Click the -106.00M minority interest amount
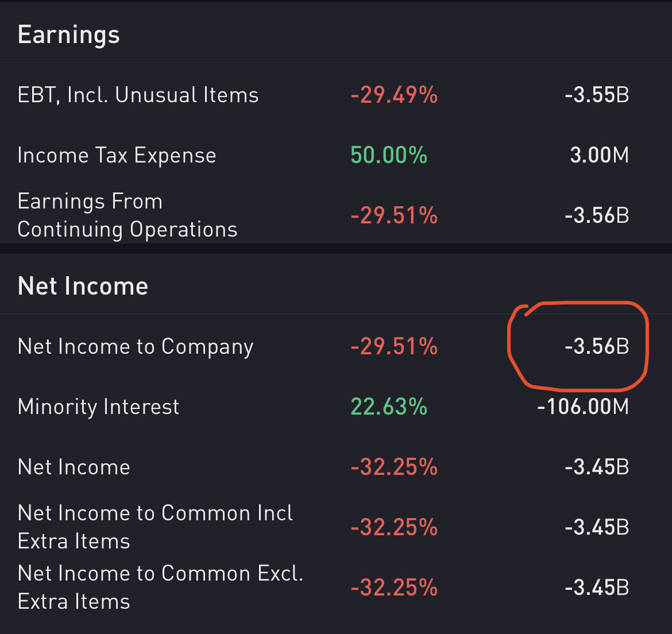672x634 pixels. click(583, 407)
